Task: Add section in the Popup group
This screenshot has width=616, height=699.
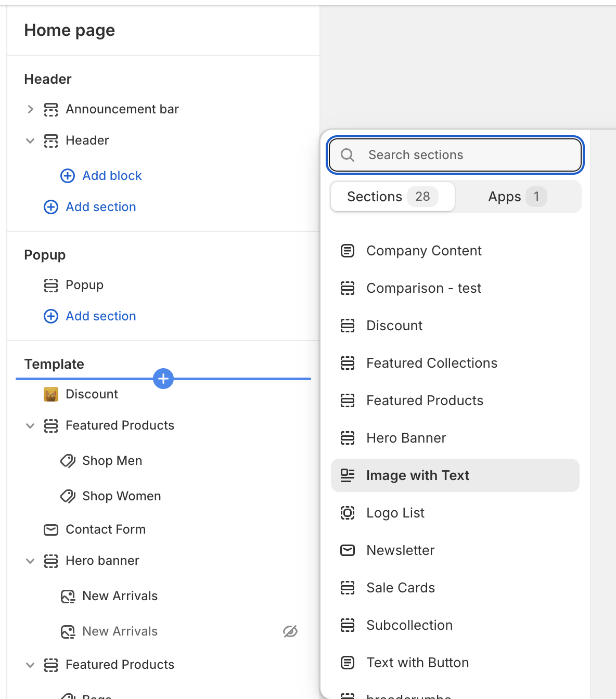Action: click(x=90, y=316)
